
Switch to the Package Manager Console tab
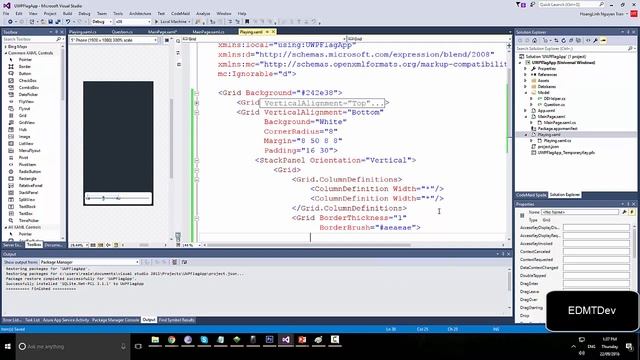pos(116,320)
